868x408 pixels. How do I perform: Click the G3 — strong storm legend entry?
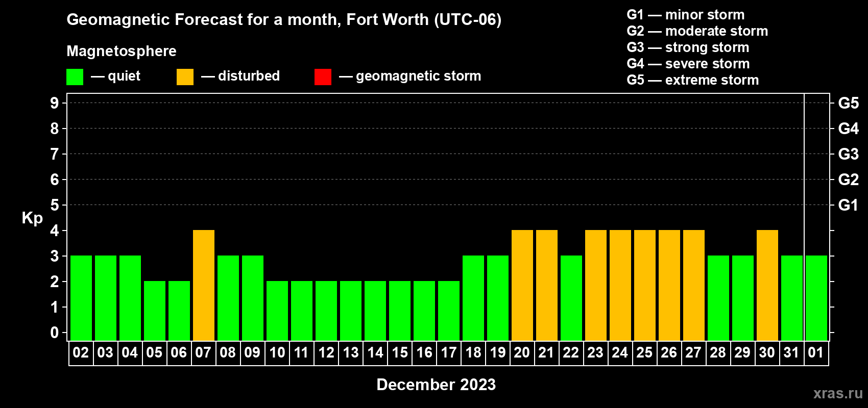[x=688, y=47]
